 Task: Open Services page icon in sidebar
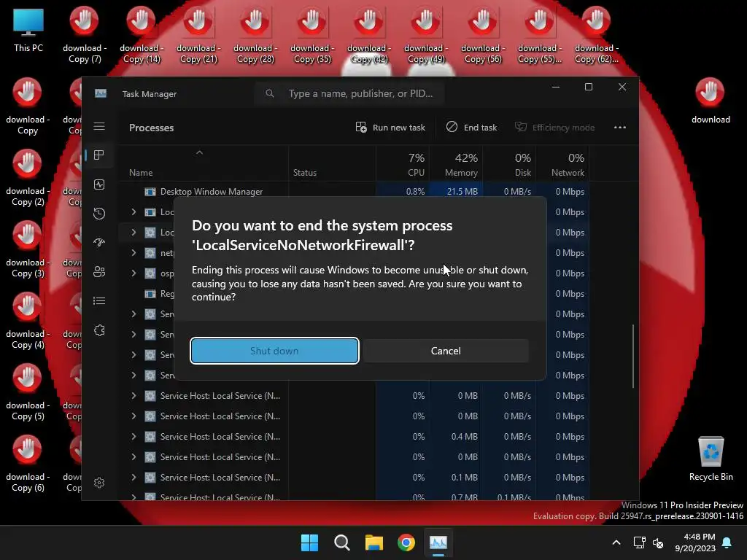[x=99, y=330]
